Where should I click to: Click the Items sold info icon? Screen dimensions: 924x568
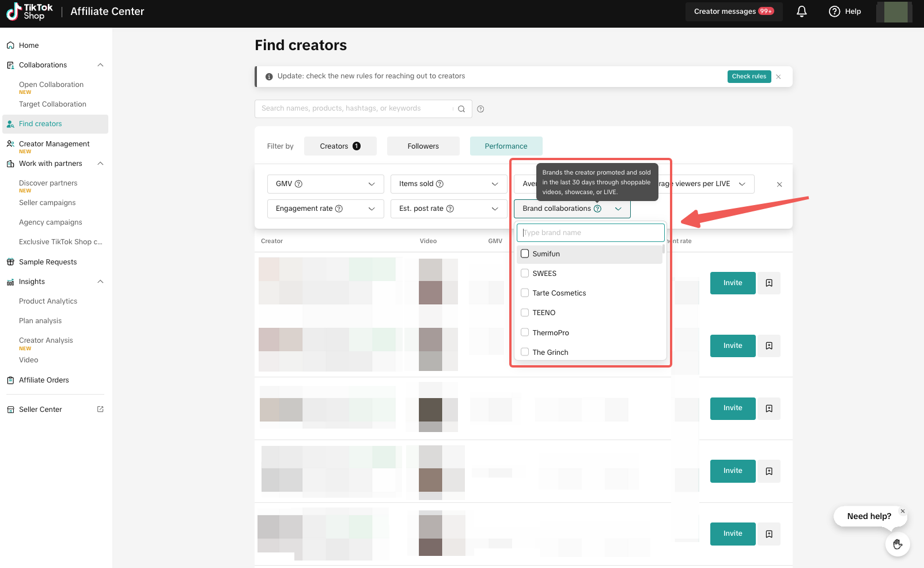pyautogui.click(x=440, y=184)
